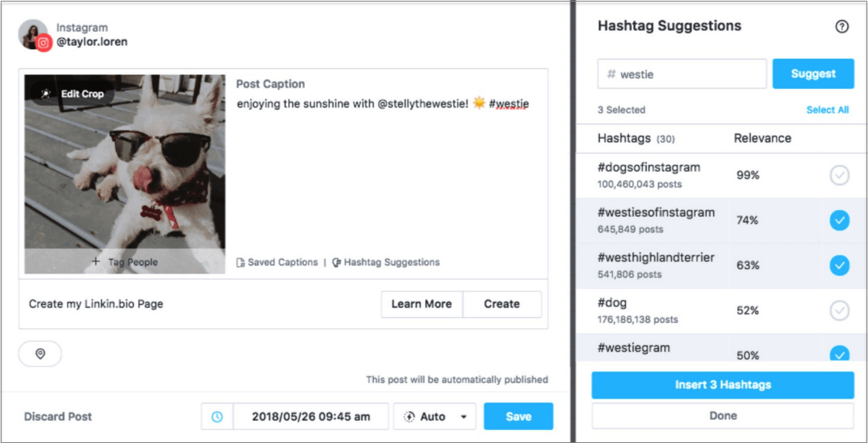This screenshot has width=868, height=443.
Task: Click the Edit Crop brightness icon
Action: coord(47,94)
